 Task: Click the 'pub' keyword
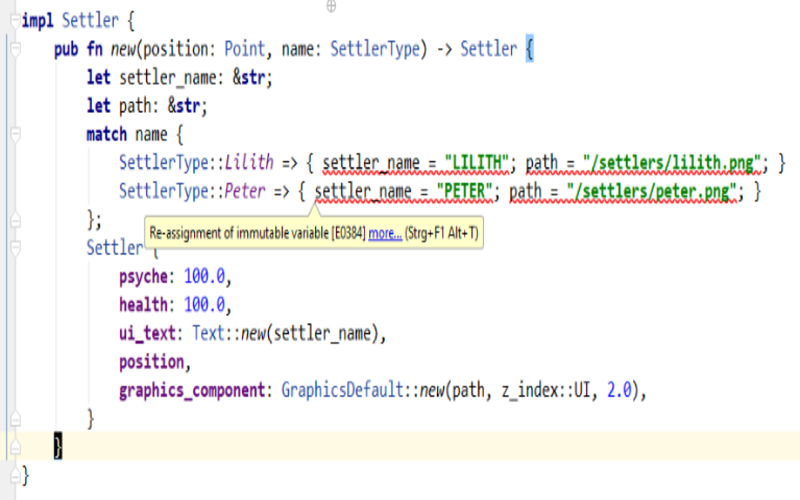tap(66, 50)
